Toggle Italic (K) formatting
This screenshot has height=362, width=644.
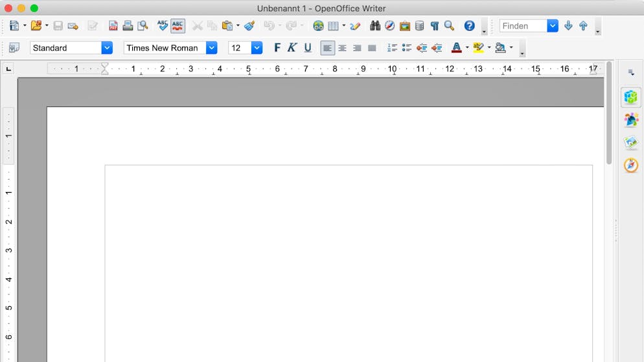[292, 48]
